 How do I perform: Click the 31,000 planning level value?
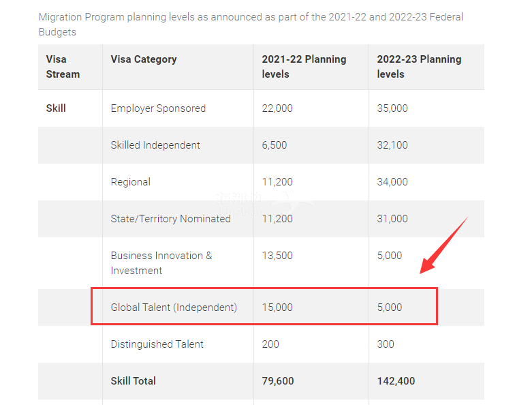click(x=392, y=219)
